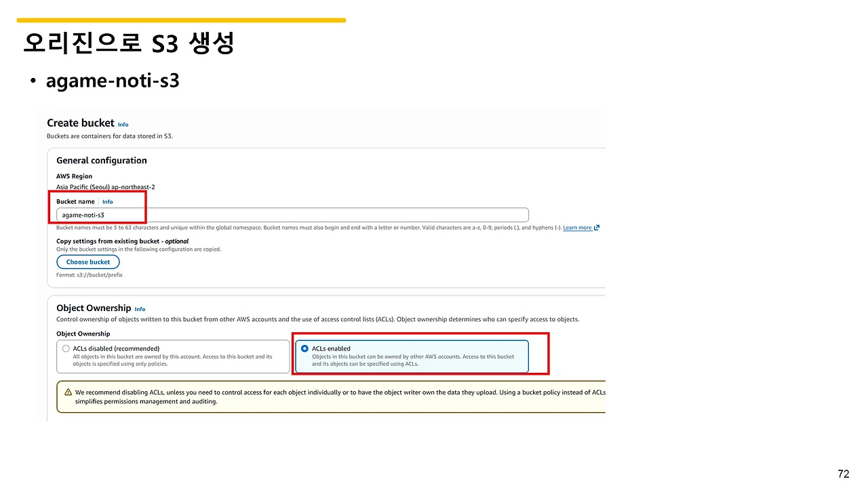
Task: Click the warning triangle icon in the ACL notice
Action: coord(68,392)
